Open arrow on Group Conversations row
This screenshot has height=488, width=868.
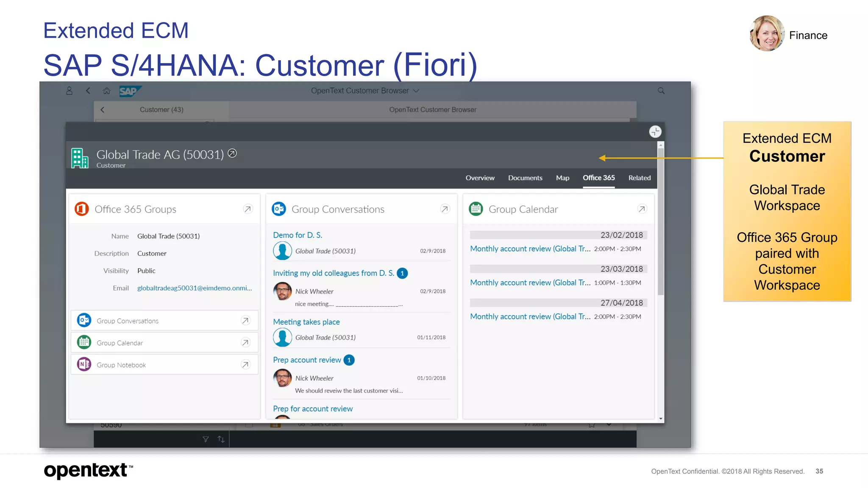245,321
